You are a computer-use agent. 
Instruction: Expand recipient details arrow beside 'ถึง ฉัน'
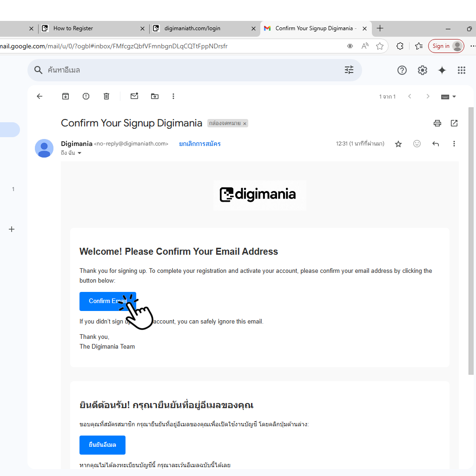point(79,153)
